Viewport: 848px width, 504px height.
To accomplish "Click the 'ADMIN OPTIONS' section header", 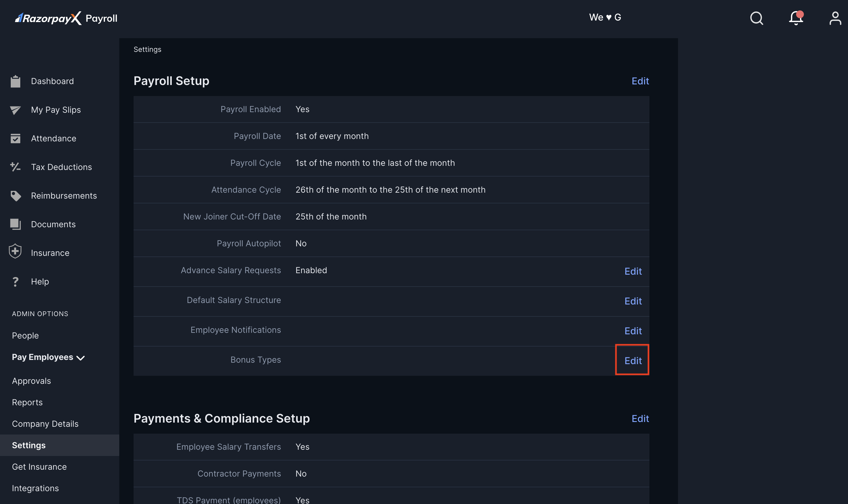I will pyautogui.click(x=40, y=314).
